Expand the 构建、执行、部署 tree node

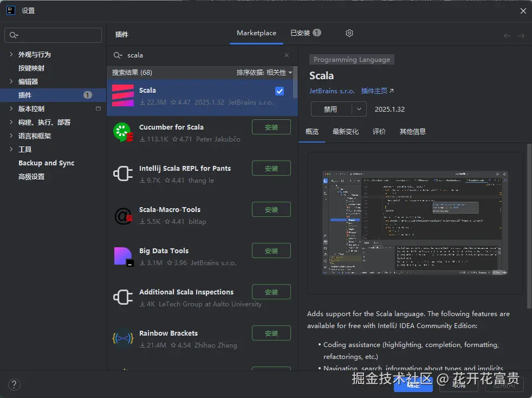(11, 122)
